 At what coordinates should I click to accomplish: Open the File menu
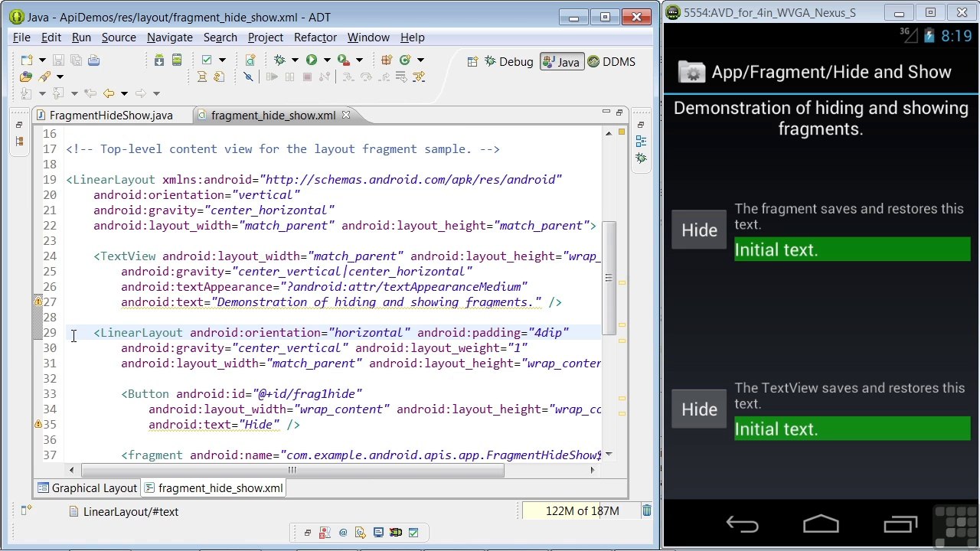(x=21, y=37)
